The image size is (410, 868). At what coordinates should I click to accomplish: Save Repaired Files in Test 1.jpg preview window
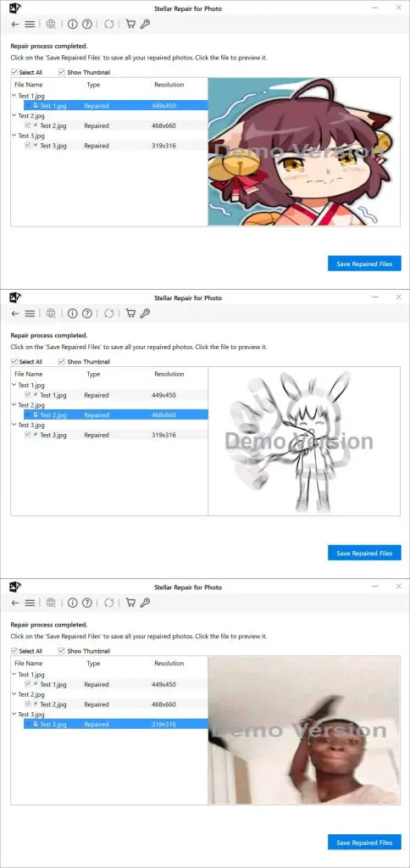364,264
